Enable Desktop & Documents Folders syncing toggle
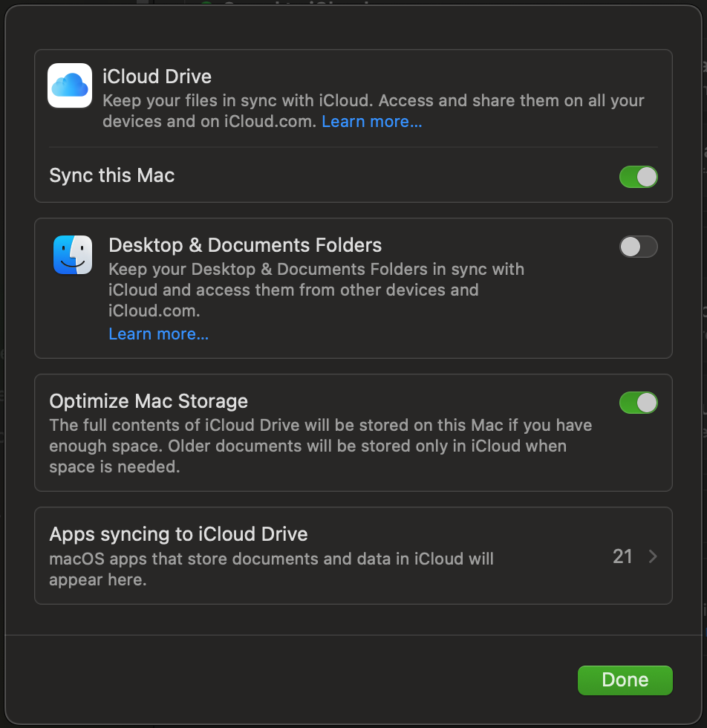Image resolution: width=707 pixels, height=728 pixels. [638, 247]
